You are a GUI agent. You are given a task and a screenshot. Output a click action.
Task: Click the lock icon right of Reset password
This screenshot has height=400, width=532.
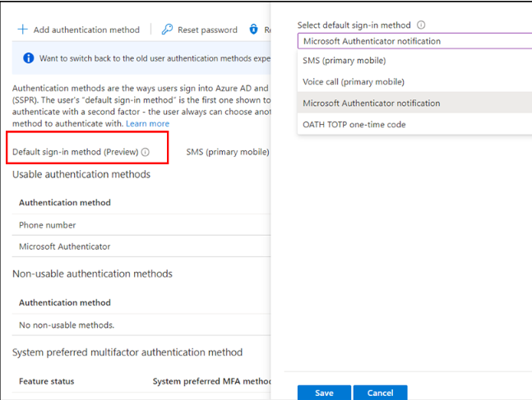coord(255,30)
